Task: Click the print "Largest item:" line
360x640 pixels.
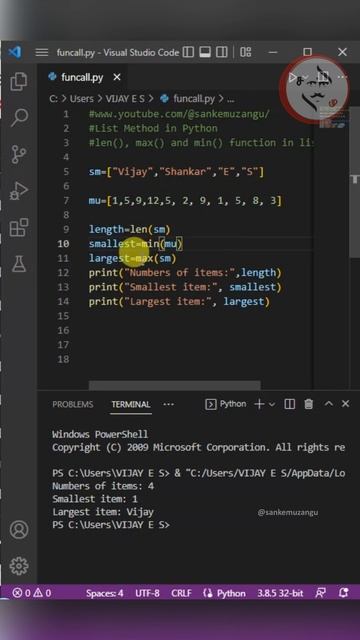Action: pyautogui.click(x=179, y=302)
